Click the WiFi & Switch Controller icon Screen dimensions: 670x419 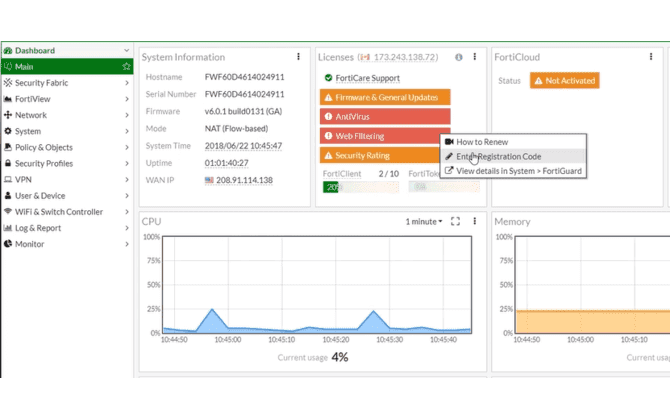coord(8,211)
